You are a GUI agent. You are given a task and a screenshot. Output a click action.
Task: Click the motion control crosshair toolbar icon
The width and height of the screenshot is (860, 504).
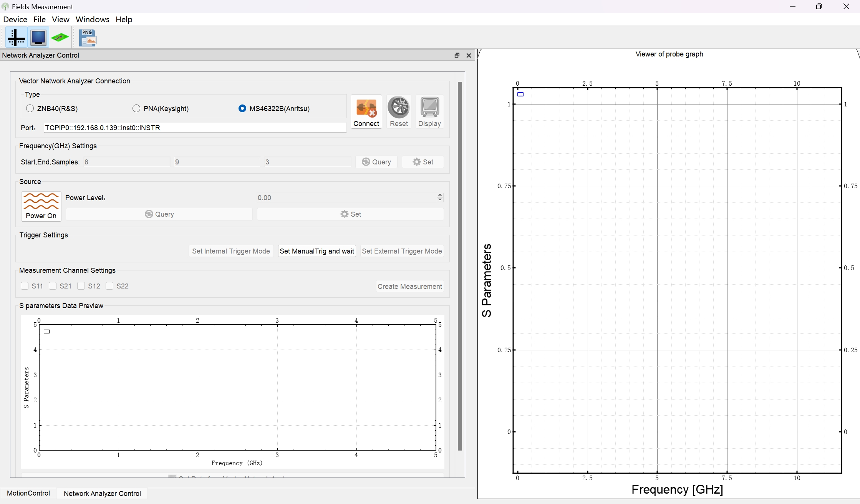tap(17, 38)
